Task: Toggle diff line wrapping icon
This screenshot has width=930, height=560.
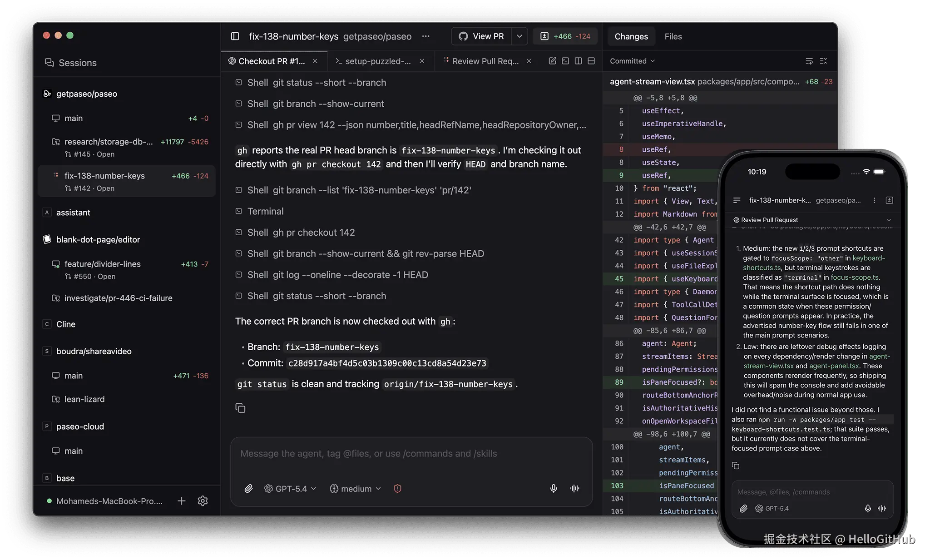Action: (x=809, y=61)
